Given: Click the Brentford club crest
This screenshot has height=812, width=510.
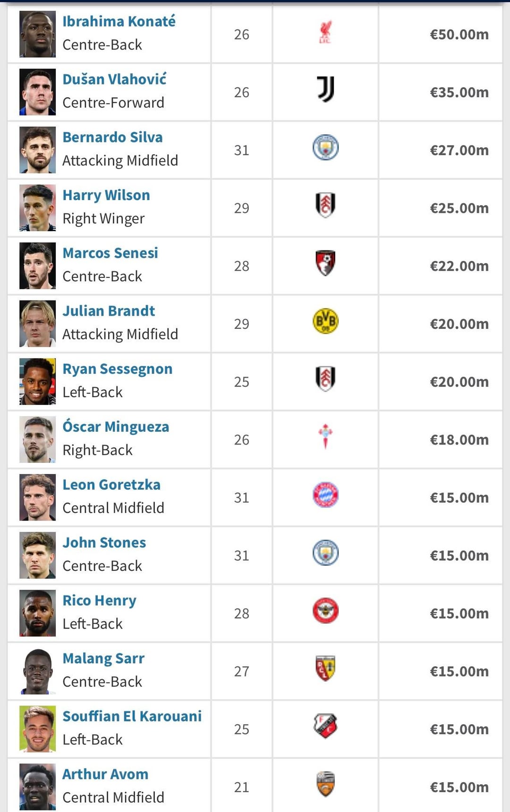Looking at the screenshot, I should (x=325, y=611).
